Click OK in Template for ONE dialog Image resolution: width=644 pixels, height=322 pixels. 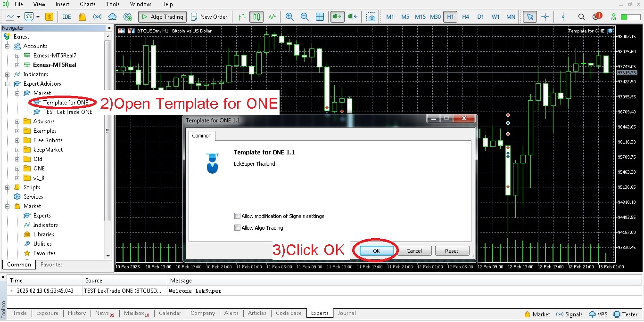376,251
